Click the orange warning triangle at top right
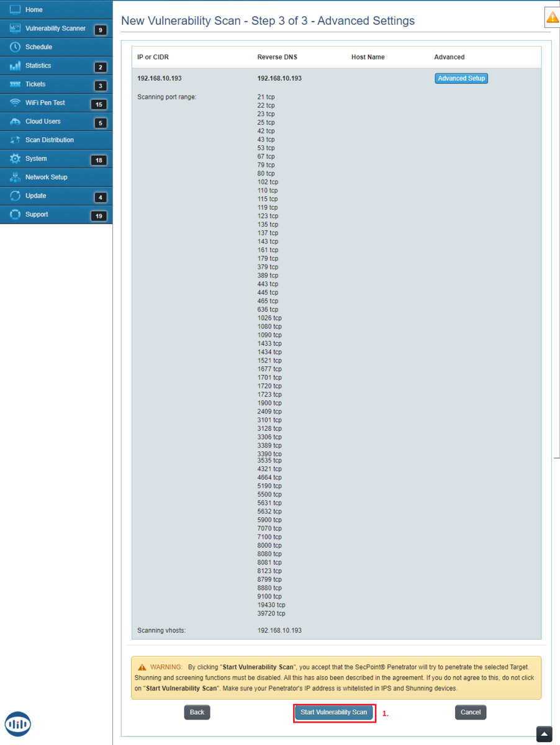The width and height of the screenshot is (560, 745). point(552,18)
